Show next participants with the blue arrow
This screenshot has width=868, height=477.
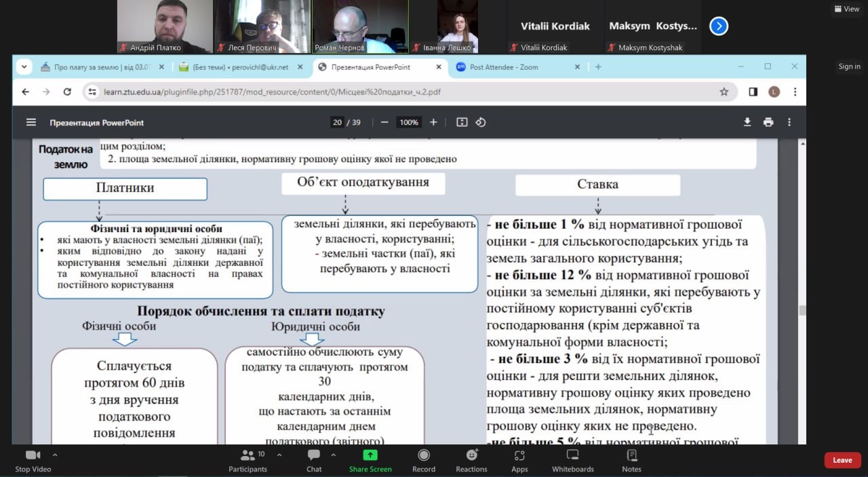(718, 26)
